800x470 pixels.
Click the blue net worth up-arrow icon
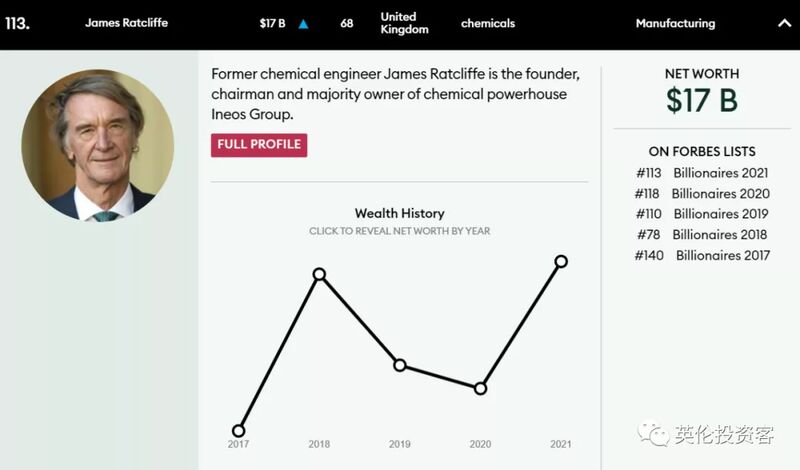(x=303, y=24)
